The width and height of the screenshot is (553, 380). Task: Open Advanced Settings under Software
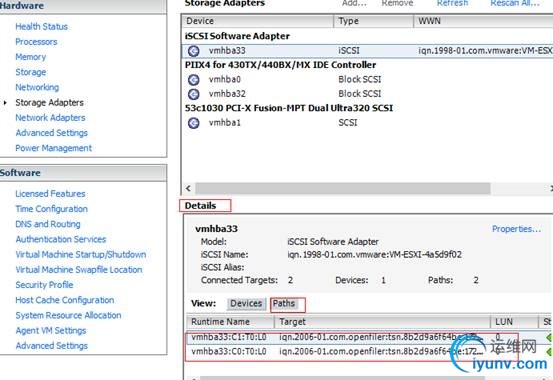(51, 345)
